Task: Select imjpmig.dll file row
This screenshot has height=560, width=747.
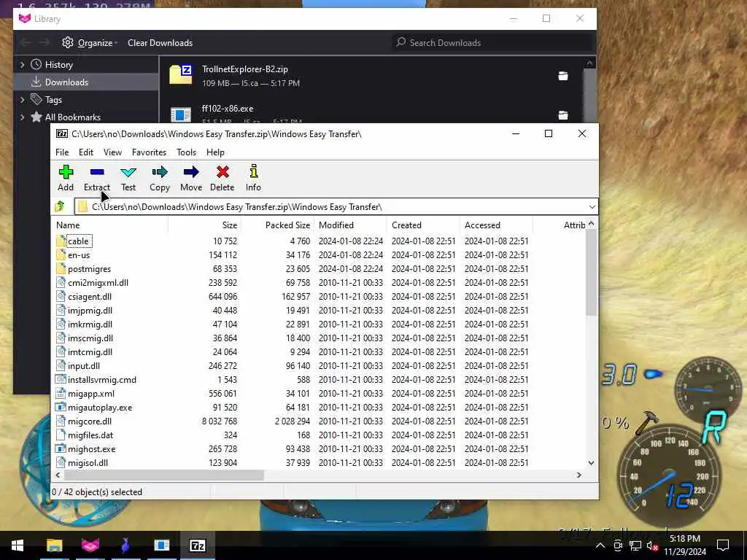Action: point(320,310)
